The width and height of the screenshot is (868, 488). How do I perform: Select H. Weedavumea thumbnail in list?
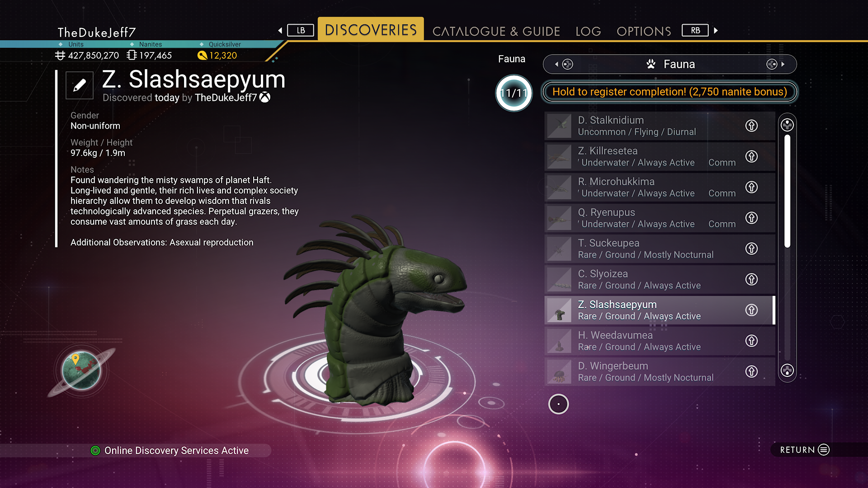(x=559, y=341)
